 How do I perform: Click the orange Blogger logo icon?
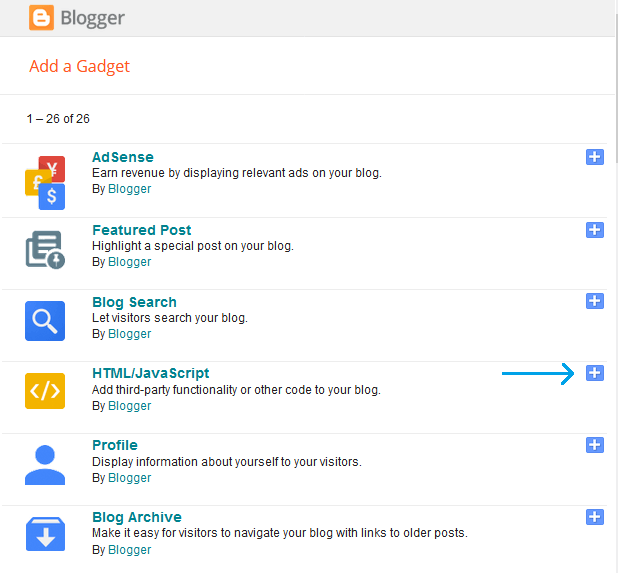point(41,18)
